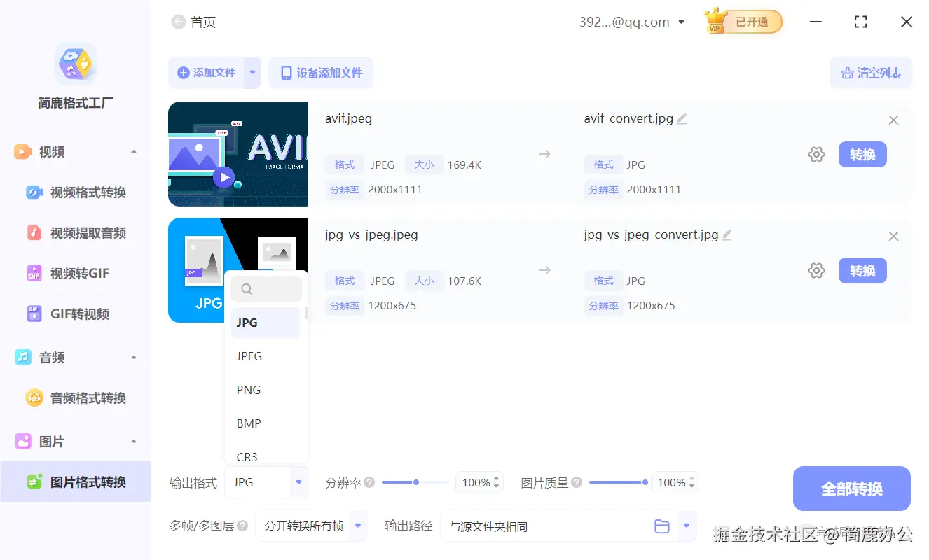Choose JPEG in the format list
929x560 pixels.
pyautogui.click(x=266, y=356)
